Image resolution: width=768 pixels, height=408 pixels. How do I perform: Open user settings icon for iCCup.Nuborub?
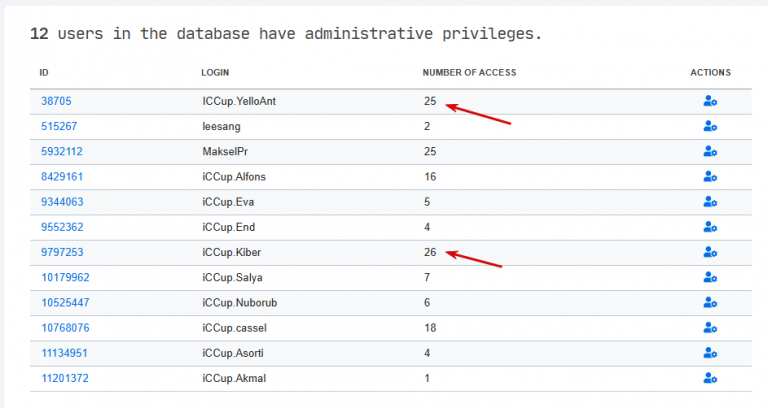click(x=710, y=303)
